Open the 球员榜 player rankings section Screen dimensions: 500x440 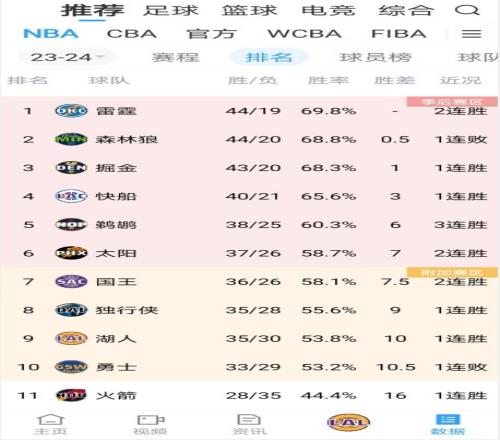(x=375, y=57)
